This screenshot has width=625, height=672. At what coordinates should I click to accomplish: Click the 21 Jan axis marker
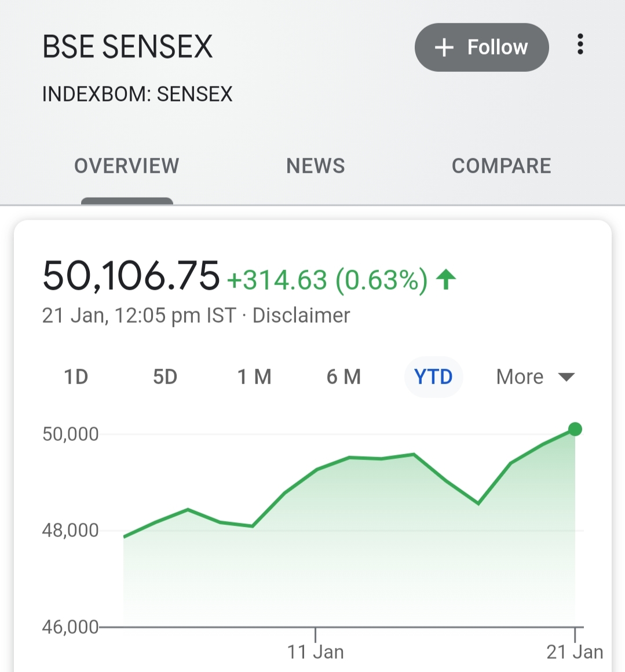click(x=575, y=652)
